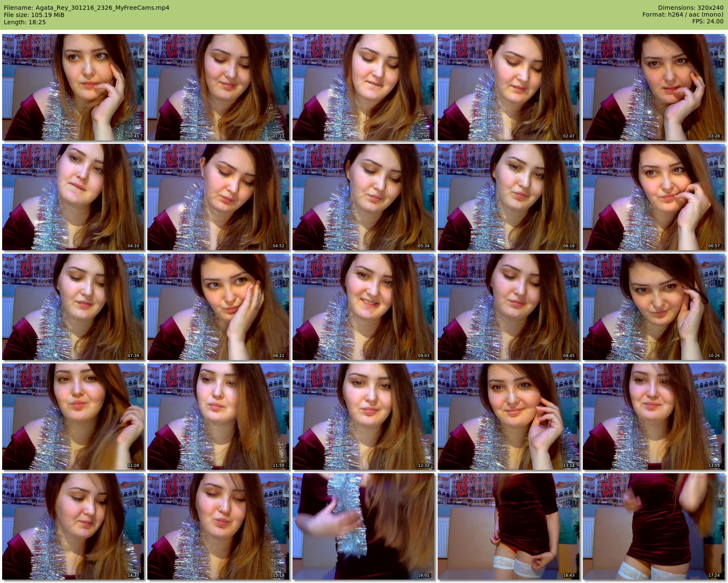
Task: Select the frame at 07:39
Action: pos(73,307)
